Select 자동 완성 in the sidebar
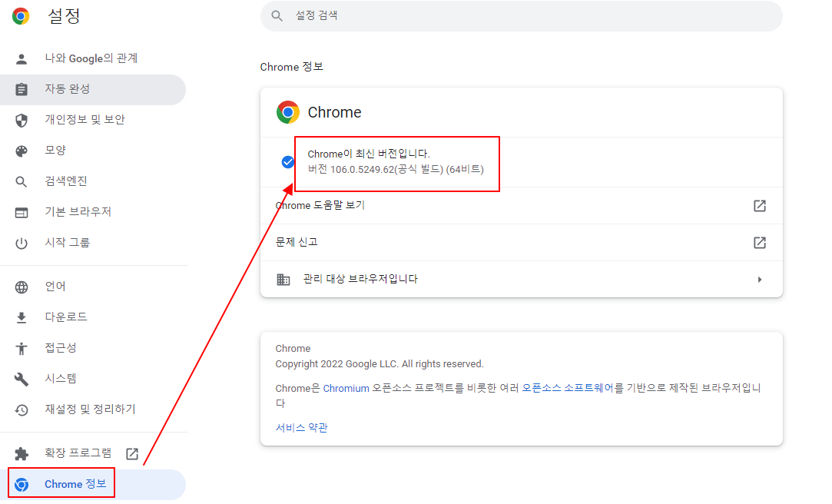The image size is (832, 504). 93,89
